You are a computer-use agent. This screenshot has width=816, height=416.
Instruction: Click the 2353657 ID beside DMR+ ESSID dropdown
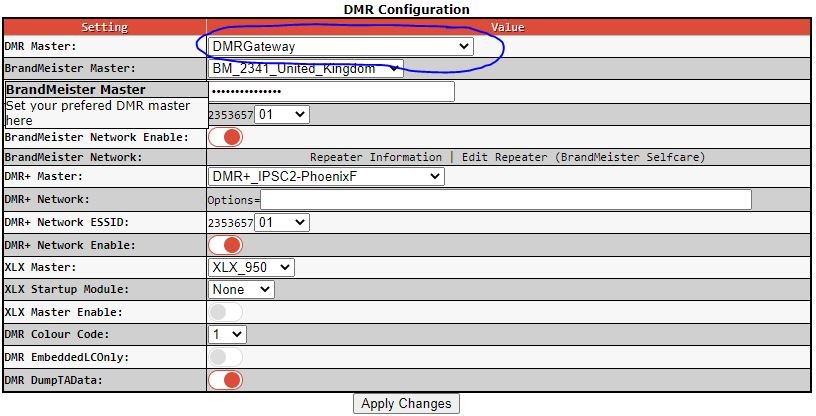point(231,223)
